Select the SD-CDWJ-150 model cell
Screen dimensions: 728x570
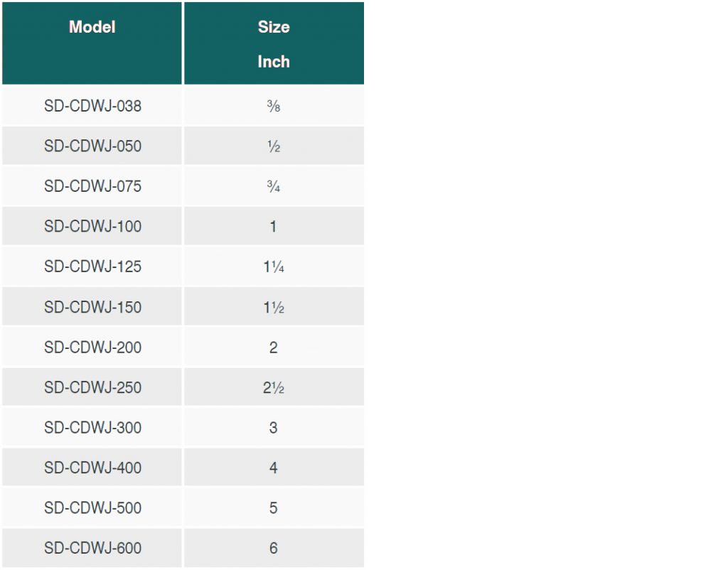tap(92, 307)
